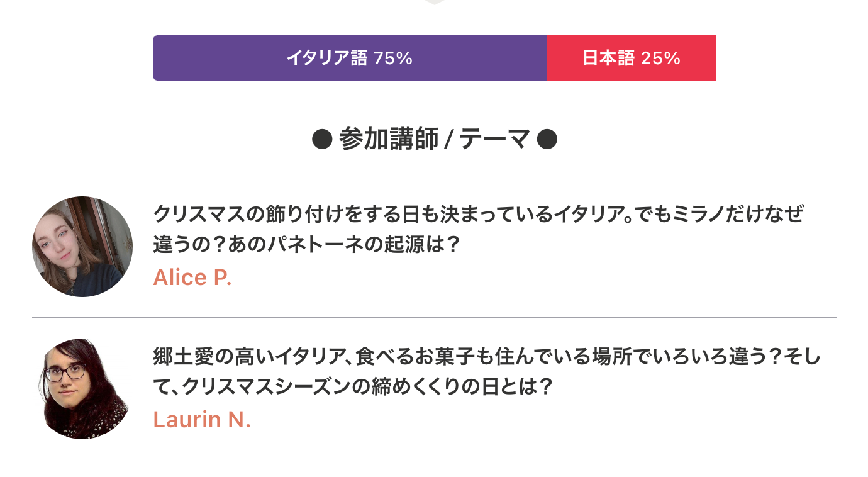Click the テーマ word in the heading
868x477 pixels.
pyautogui.click(x=495, y=140)
